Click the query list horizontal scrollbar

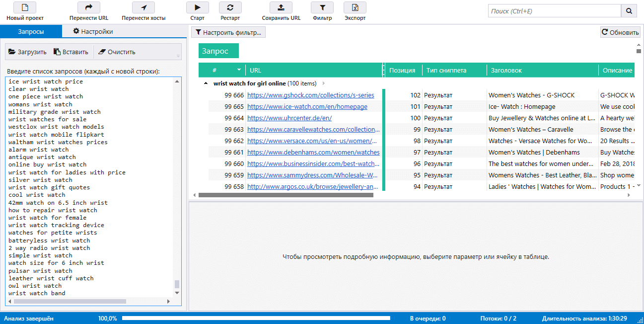[89, 301]
